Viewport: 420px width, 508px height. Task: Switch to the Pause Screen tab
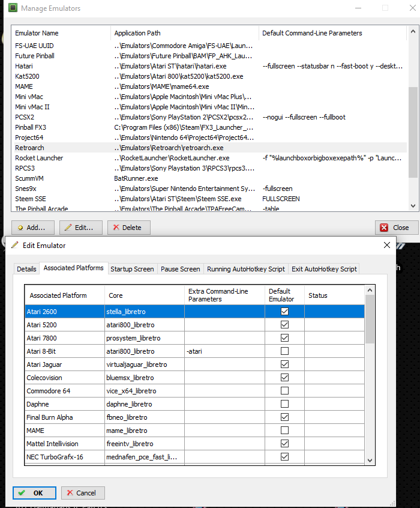(181, 269)
